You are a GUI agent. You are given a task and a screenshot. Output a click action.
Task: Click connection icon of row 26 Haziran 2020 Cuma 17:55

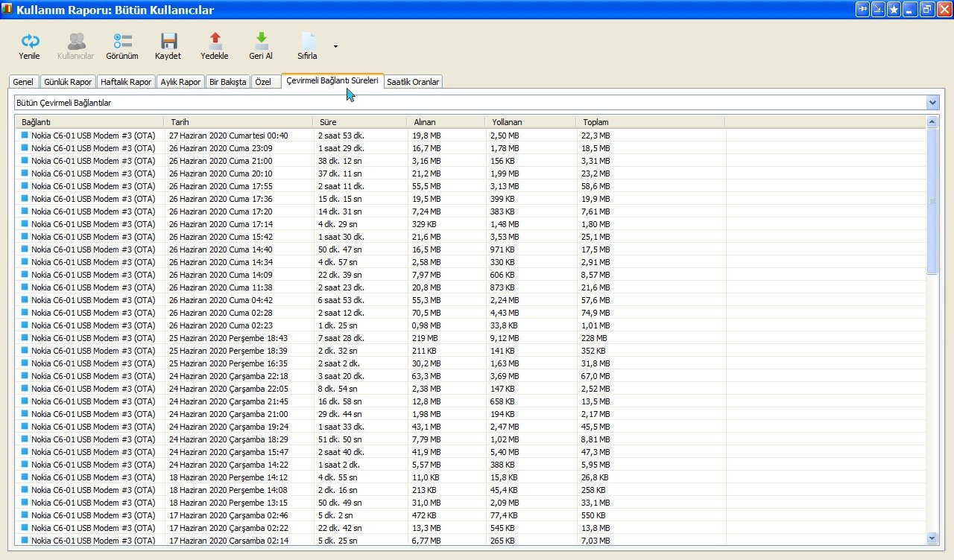tap(25, 186)
